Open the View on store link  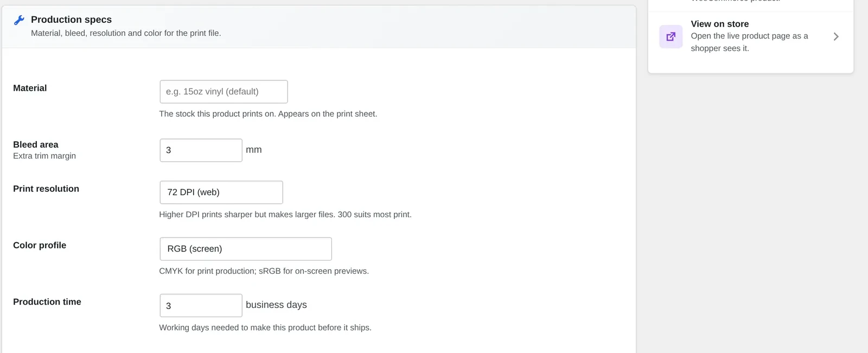(x=751, y=36)
